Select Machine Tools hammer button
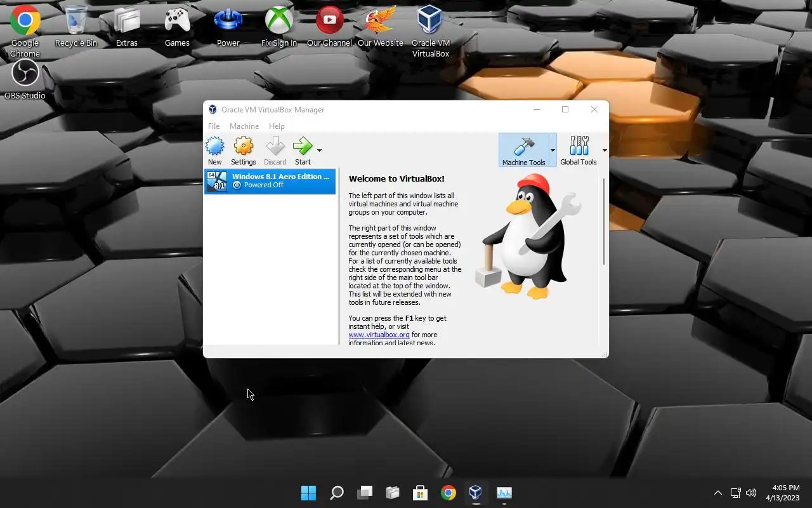The image size is (812, 508). click(x=523, y=150)
